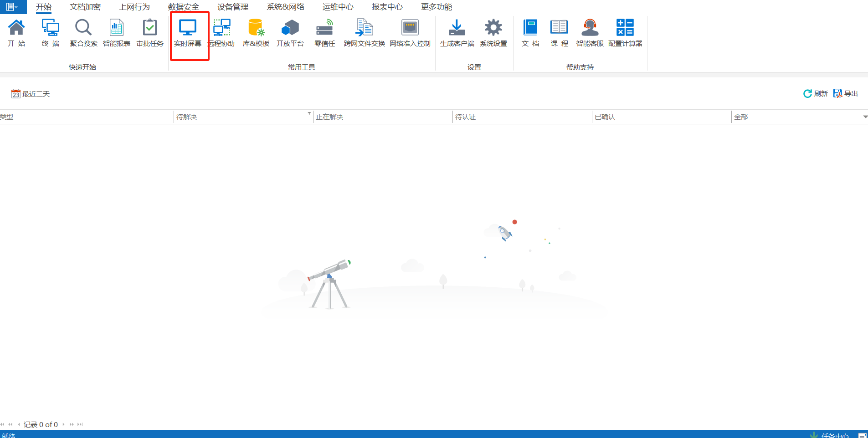Open 实时屏幕 real-time screen tool
This screenshot has width=868, height=438.
click(x=188, y=33)
